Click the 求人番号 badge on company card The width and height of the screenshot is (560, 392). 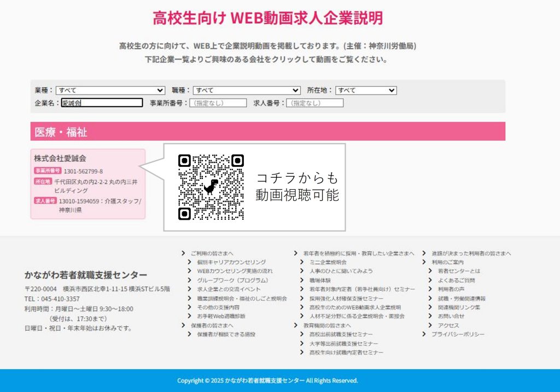tap(45, 201)
